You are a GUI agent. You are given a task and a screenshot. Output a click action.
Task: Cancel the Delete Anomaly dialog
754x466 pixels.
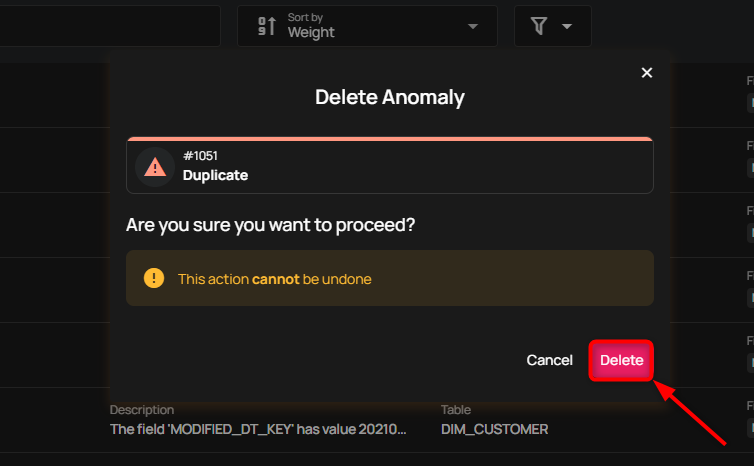click(549, 360)
